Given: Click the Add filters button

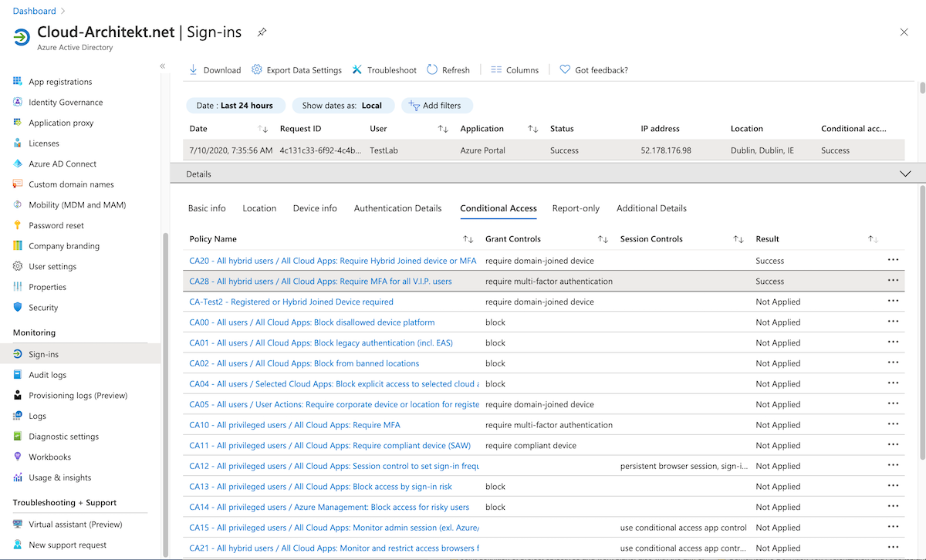Looking at the screenshot, I should tap(437, 106).
